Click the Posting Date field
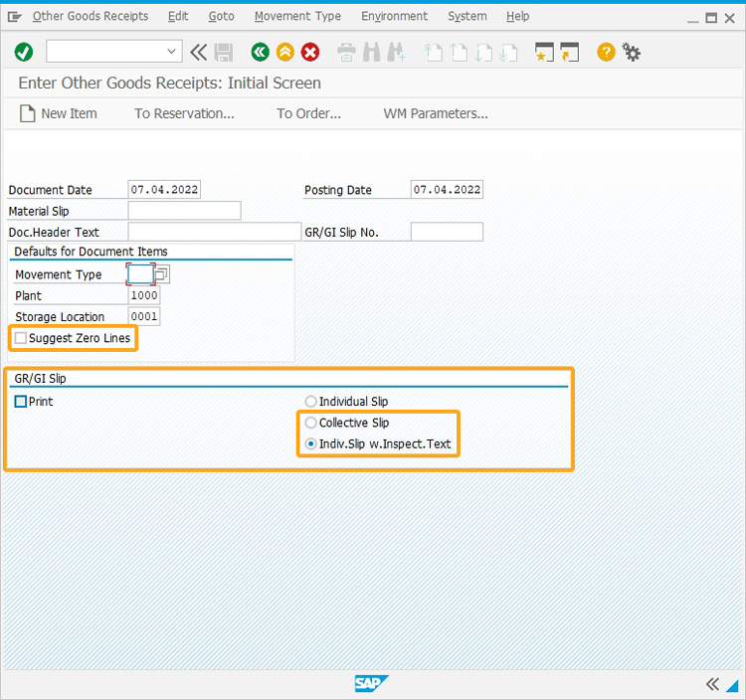This screenshot has height=700, width=746. pos(447,189)
